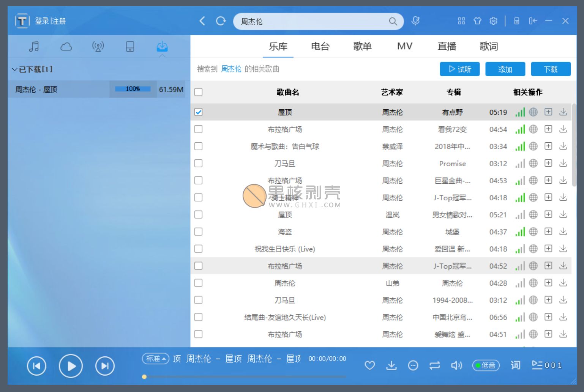This screenshot has height=392, width=584.
Task: Open the skin changer t-shirt icon
Action: click(x=477, y=21)
